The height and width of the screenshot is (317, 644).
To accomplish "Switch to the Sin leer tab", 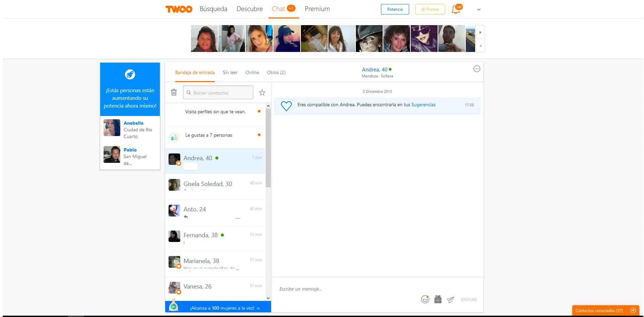I will [230, 72].
